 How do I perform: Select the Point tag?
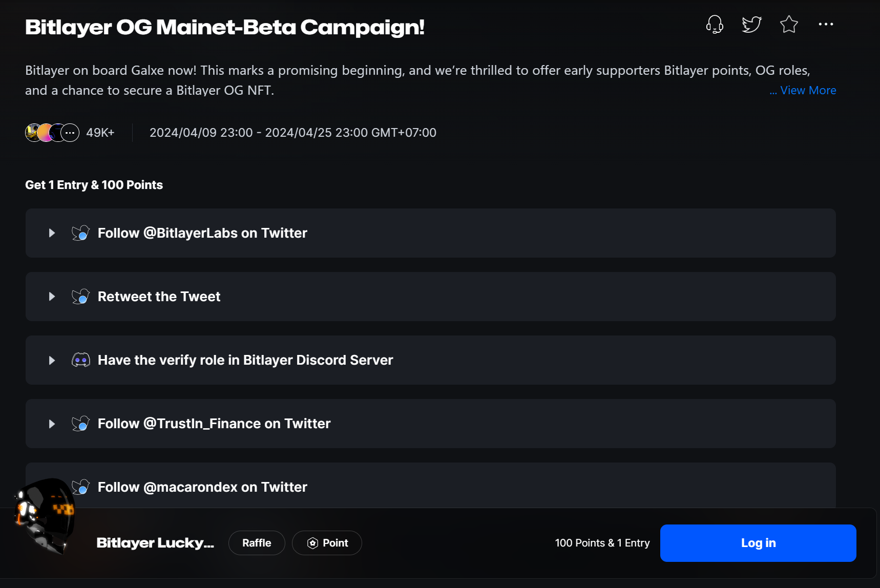click(327, 543)
